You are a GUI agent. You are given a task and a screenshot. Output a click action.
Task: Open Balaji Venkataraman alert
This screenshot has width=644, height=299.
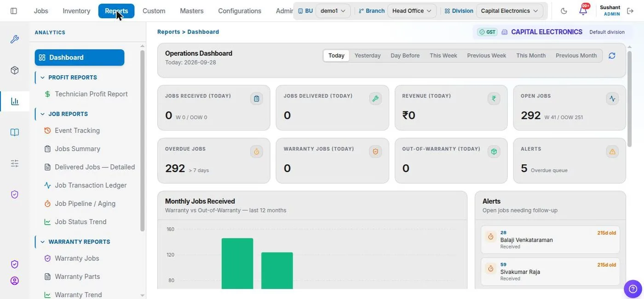(550, 240)
